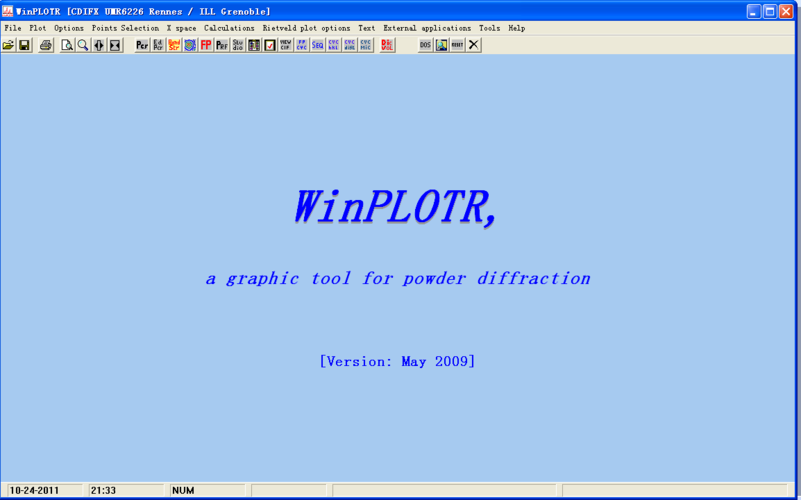The height and width of the screenshot is (500, 801).
Task: Click the Pcr toolbar icon
Action: [142, 45]
